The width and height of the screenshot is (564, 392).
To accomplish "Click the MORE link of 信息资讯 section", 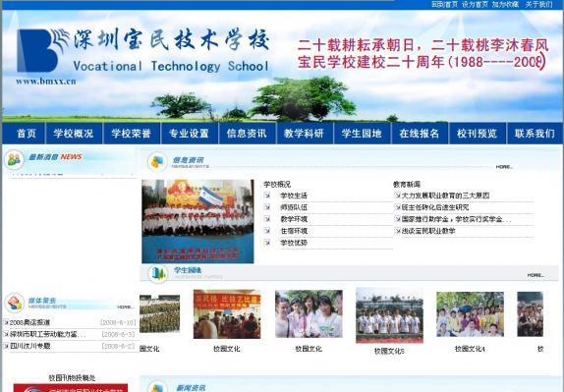I will 504,167.
